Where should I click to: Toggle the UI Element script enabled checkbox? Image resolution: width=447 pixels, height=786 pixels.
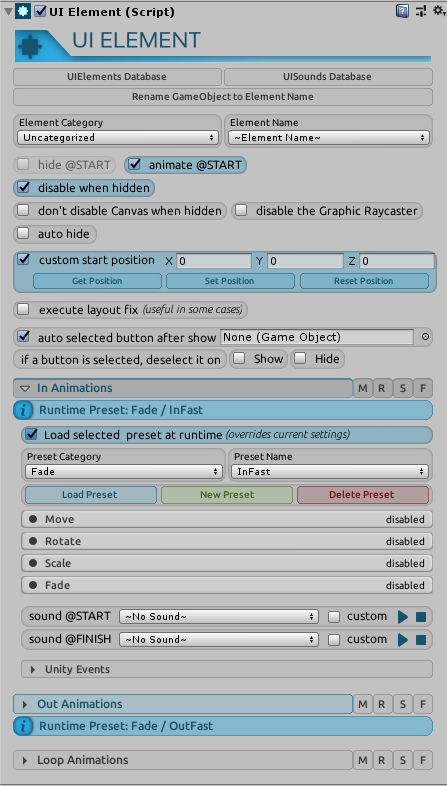coord(41,12)
